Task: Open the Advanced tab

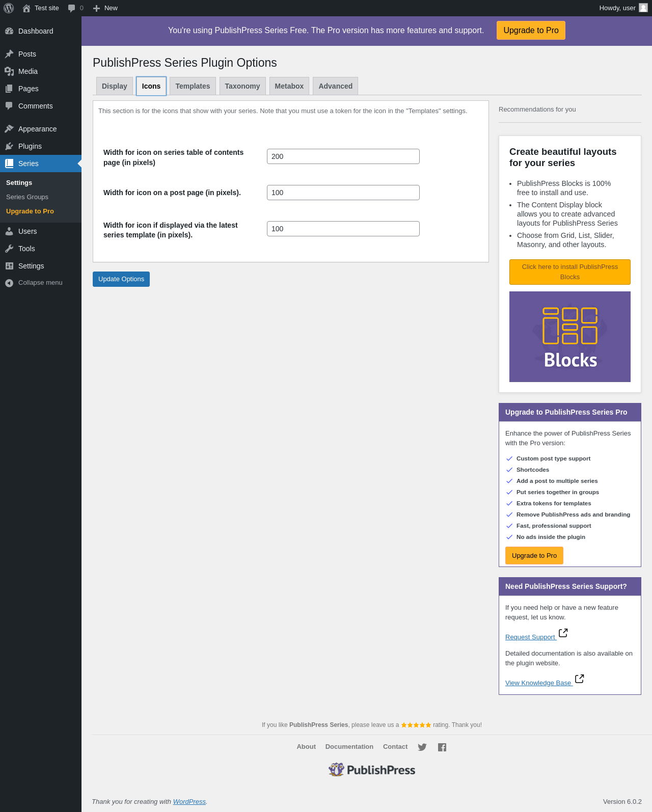Action: (x=336, y=86)
